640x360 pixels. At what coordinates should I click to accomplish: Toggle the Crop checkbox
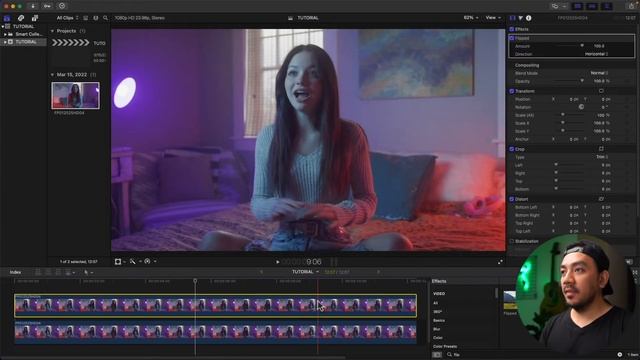pyautogui.click(x=511, y=149)
